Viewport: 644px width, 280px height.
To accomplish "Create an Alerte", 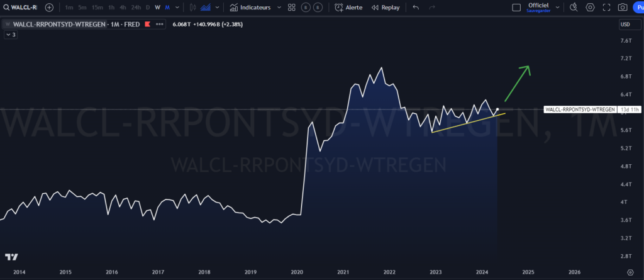I will 348,8.
